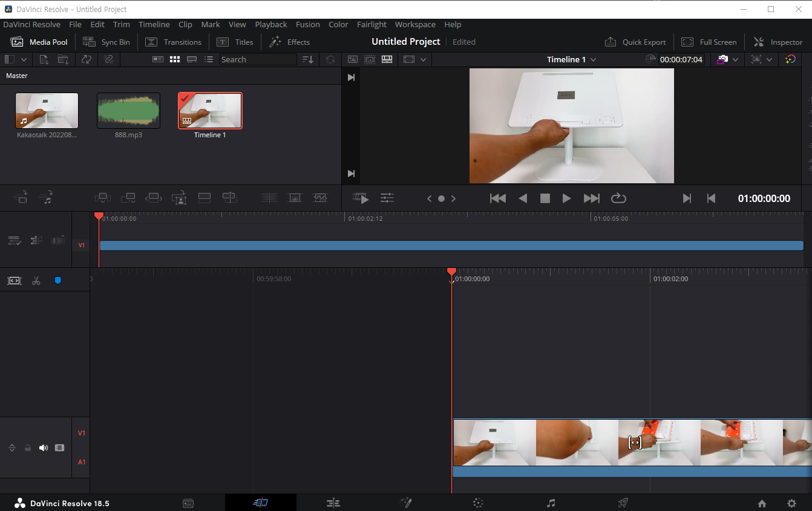Switch media pool to strip view

pyautogui.click(x=192, y=59)
